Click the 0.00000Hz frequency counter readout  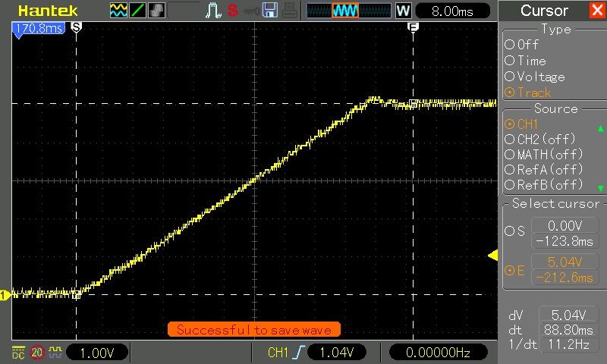[438, 353]
